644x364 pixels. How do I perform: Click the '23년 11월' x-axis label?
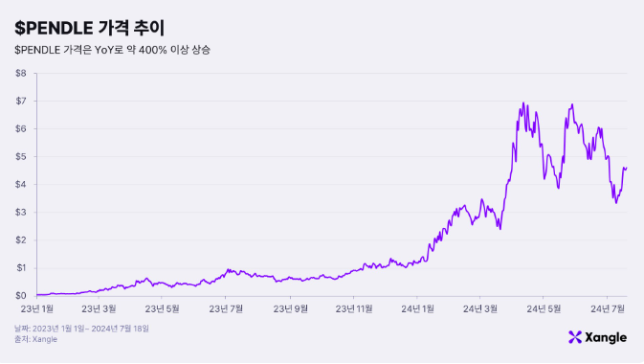pyautogui.click(x=354, y=308)
